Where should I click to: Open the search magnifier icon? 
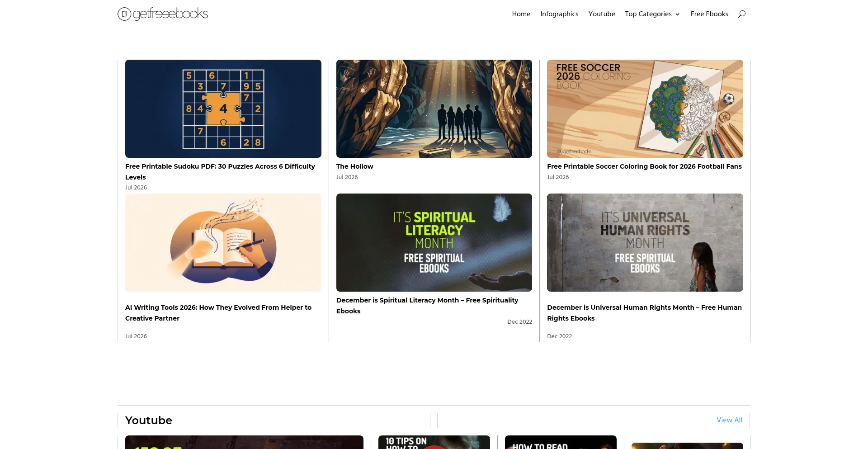[741, 14]
